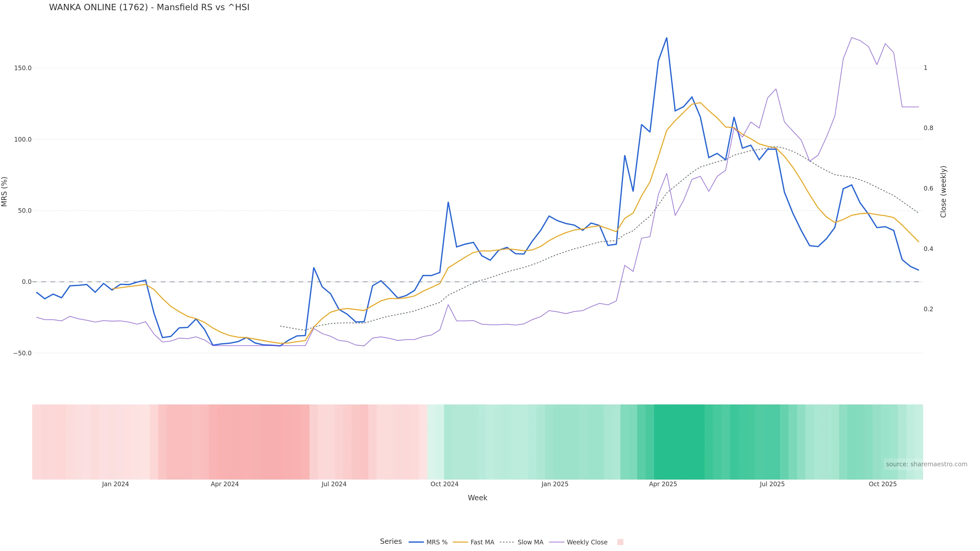Click the 'MRS (%)' left axis title
Viewport: 980px width, 551px height.
pos(5,191)
